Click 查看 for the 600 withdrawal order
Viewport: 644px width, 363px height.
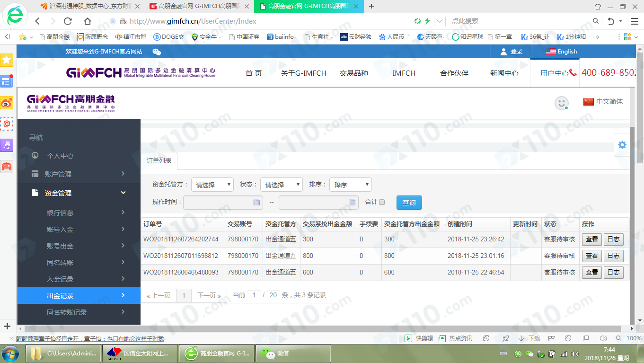tap(592, 273)
